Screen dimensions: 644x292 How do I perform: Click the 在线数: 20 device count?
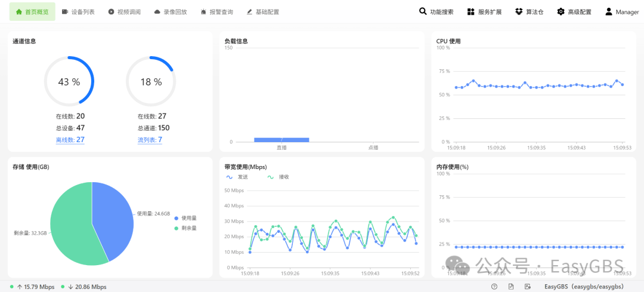click(x=70, y=116)
